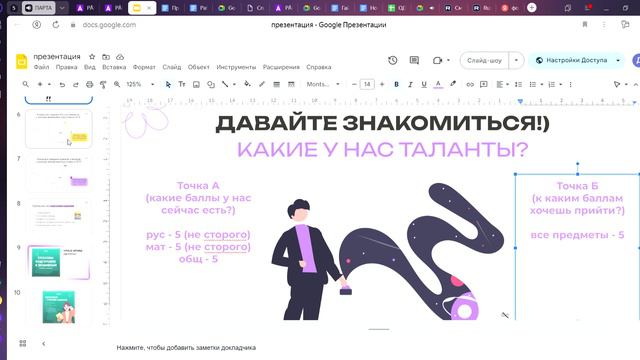
Task: Open the border color pencil
Action: click(262, 84)
